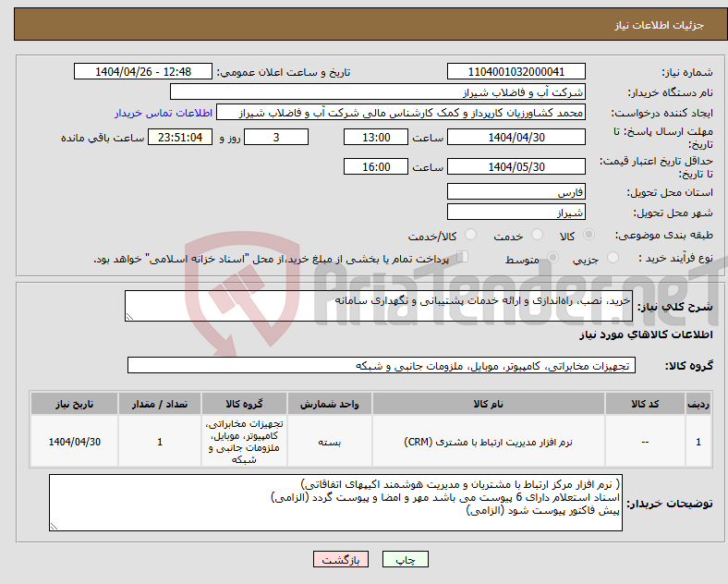Click the تعداد / مقدار column header
728x584 pixels.
[x=160, y=404]
